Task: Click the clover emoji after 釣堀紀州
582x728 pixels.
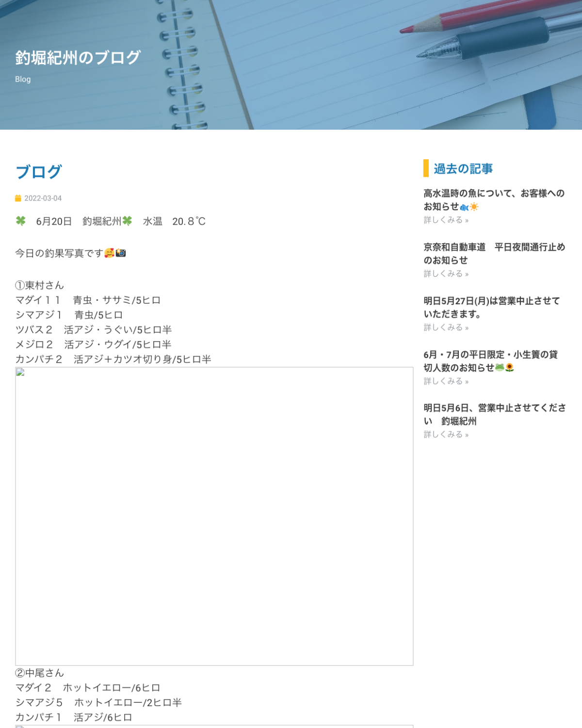Action: click(x=127, y=221)
